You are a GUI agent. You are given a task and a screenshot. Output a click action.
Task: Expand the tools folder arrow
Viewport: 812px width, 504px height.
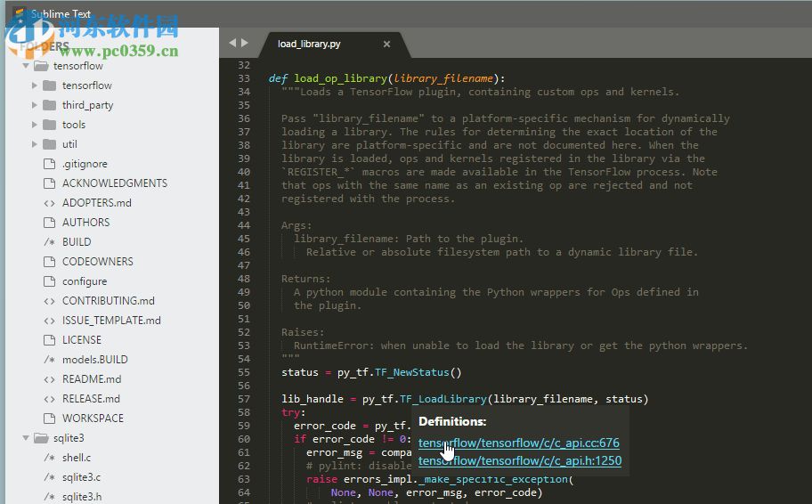[34, 125]
